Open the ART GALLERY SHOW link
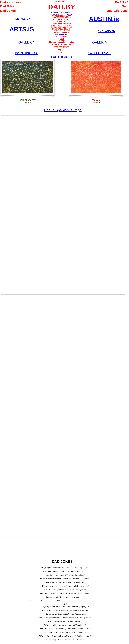 click(65, 14)
